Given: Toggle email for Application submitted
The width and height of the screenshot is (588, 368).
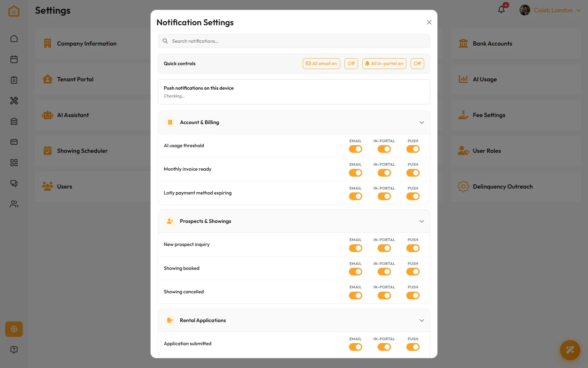Looking at the screenshot, I should pyautogui.click(x=356, y=347).
